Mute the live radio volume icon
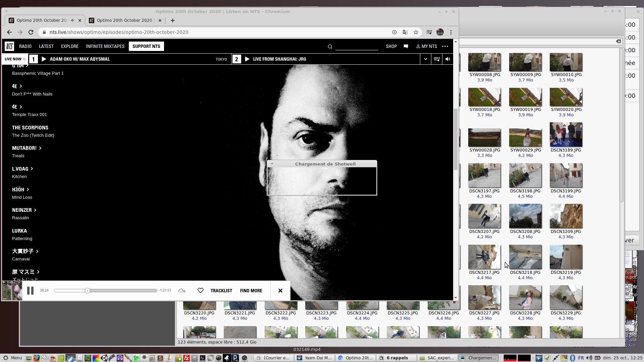The height and width of the screenshot is (362, 644). pos(448,59)
